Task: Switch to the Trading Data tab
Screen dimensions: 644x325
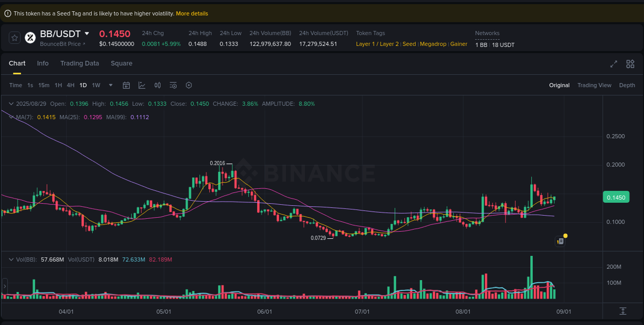Action: point(79,63)
